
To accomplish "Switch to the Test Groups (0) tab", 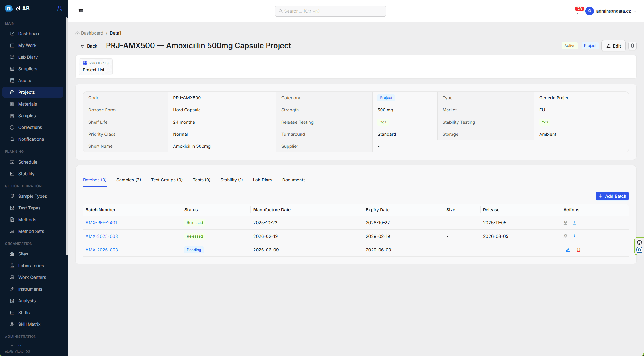I will pos(167,180).
